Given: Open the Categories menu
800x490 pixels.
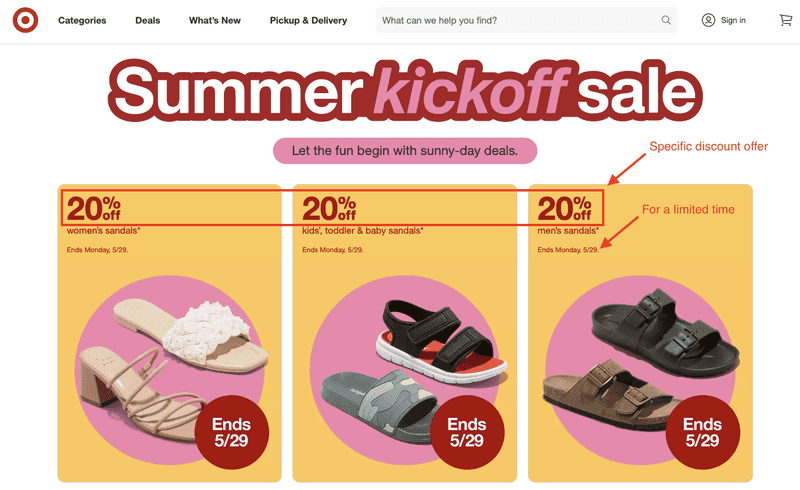Looking at the screenshot, I should pyautogui.click(x=82, y=20).
